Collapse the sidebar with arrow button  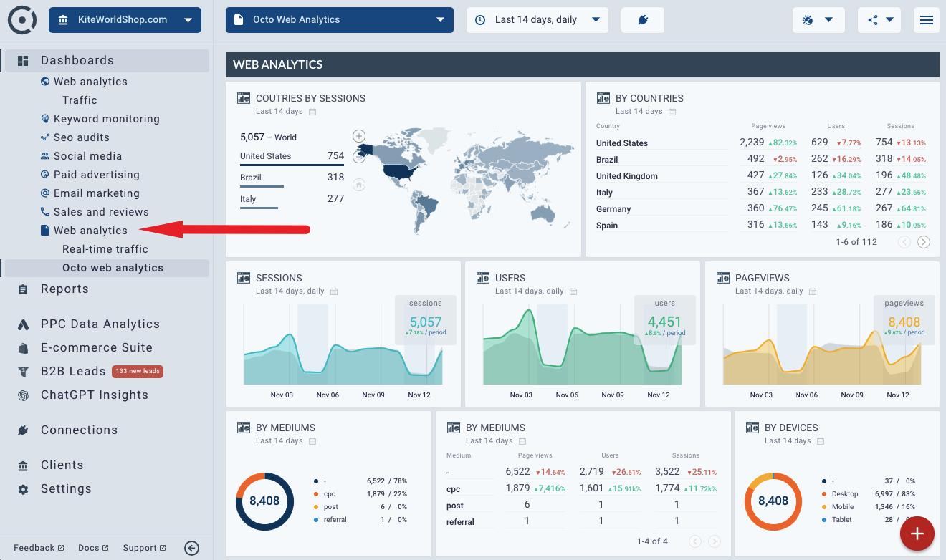tap(191, 548)
